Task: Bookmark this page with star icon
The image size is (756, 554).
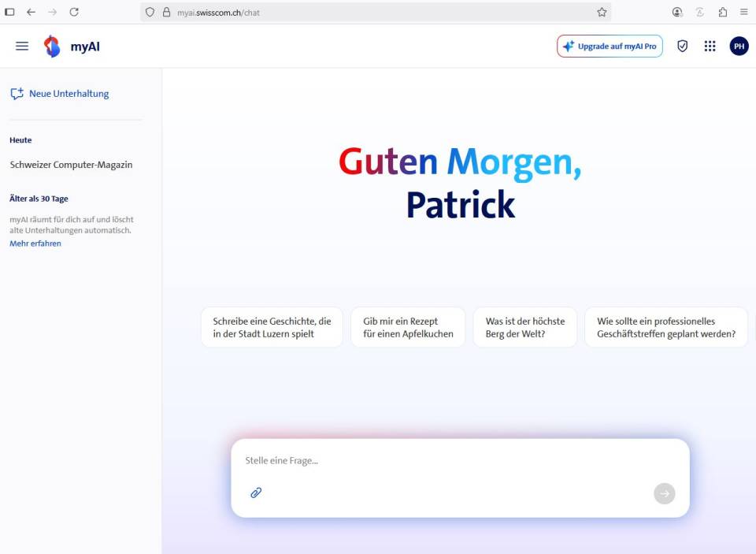Action: coord(602,12)
